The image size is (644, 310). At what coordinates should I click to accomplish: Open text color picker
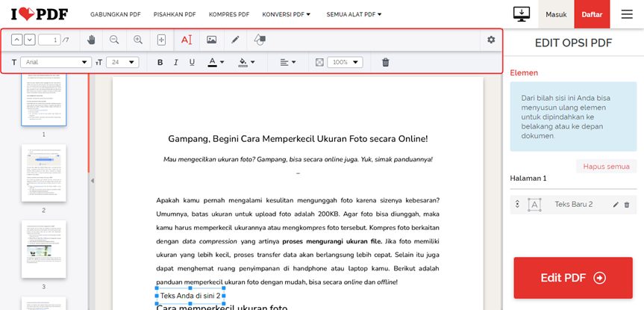[216, 63]
